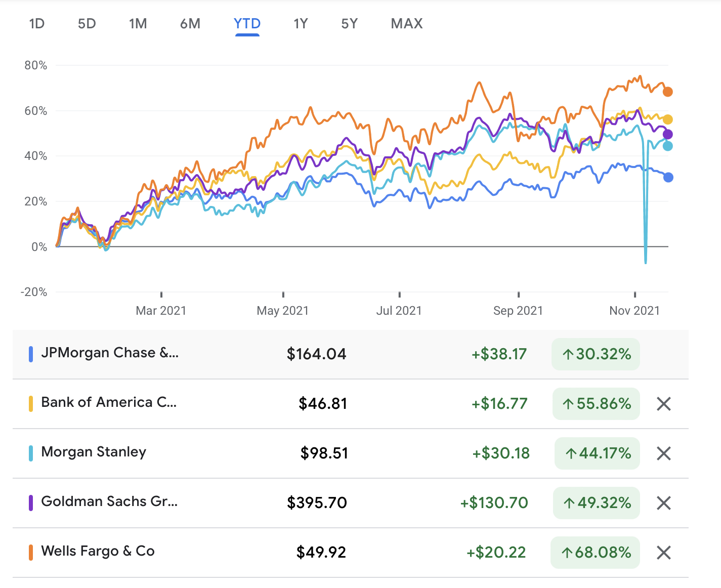Click the 44.17% Morgan Stanley badge
This screenshot has width=721, height=588.
click(x=597, y=453)
